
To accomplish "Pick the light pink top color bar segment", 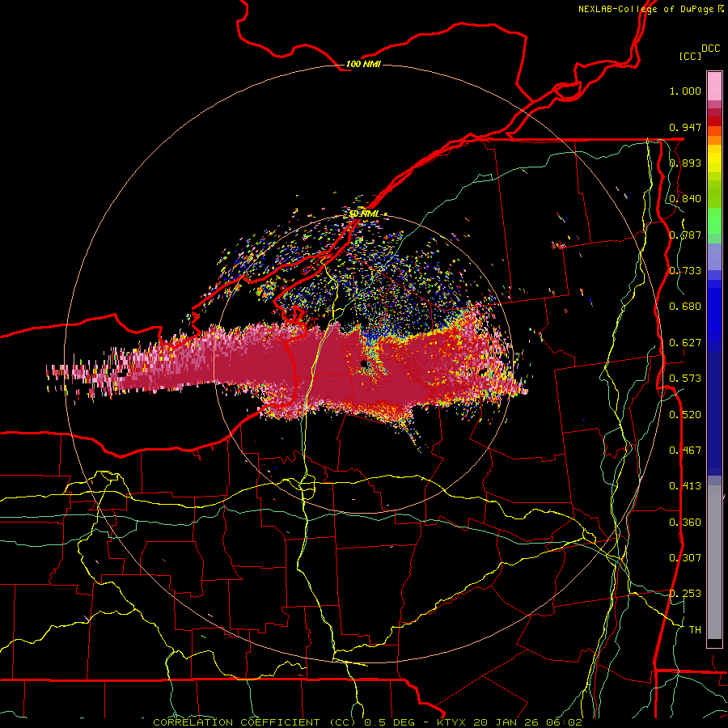I will tap(714, 86).
